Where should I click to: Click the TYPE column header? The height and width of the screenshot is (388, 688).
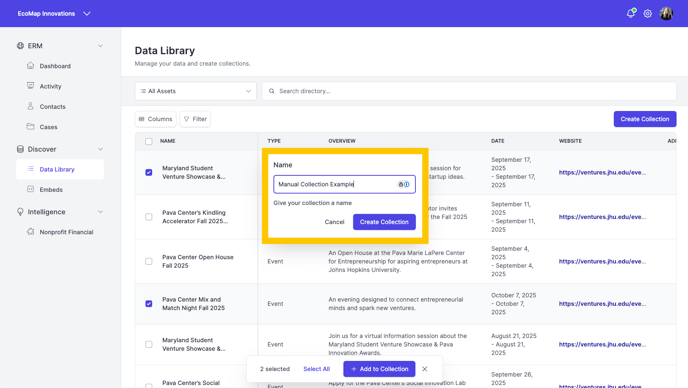274,141
